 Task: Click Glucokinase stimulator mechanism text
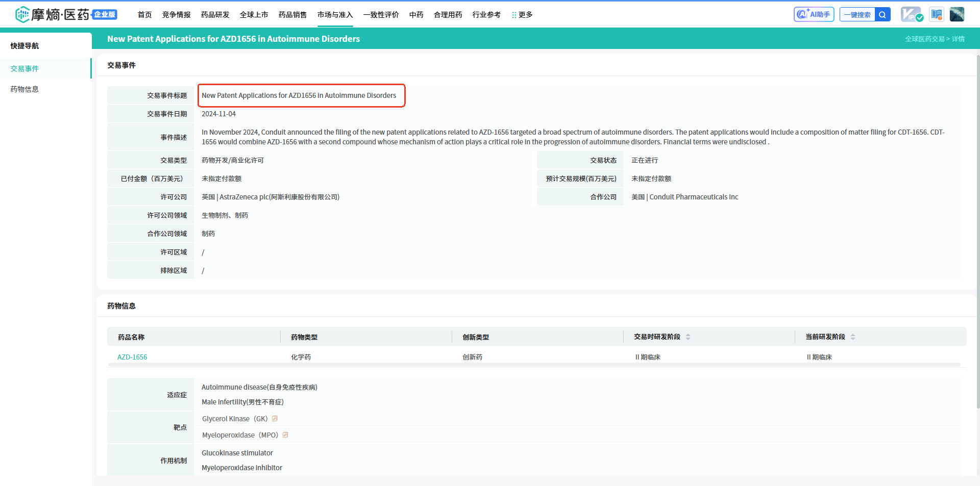tap(237, 453)
